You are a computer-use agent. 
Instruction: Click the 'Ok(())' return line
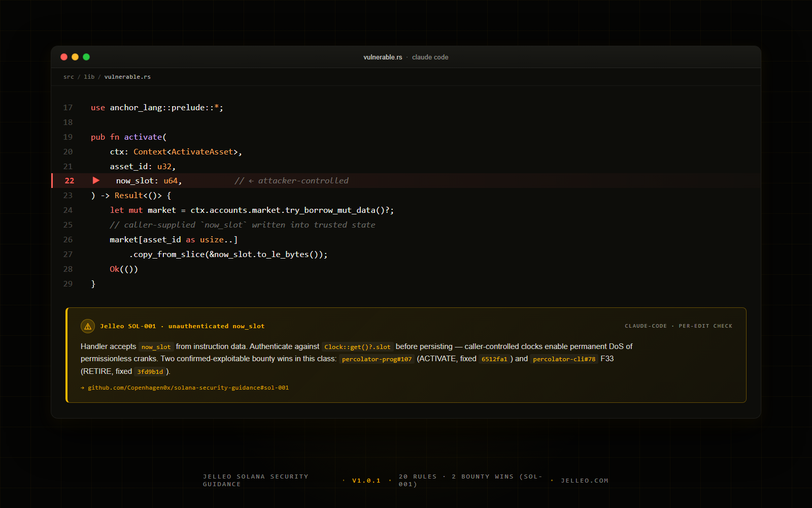[124, 269]
